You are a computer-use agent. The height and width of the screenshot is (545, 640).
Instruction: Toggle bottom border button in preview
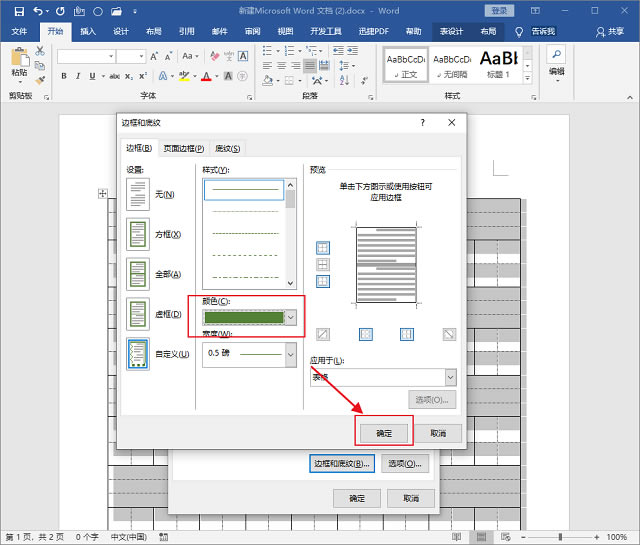coord(323,282)
